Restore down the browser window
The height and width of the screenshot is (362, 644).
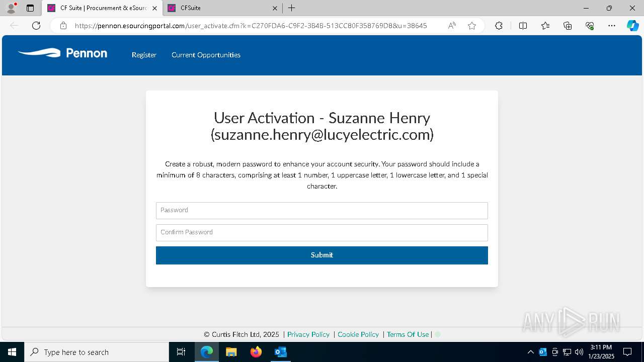coord(609,8)
